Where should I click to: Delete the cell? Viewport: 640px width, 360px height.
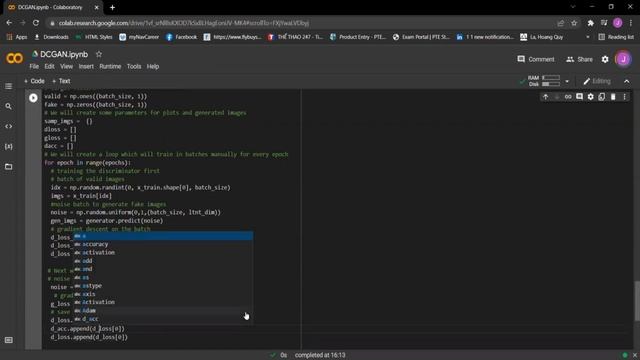click(x=613, y=97)
